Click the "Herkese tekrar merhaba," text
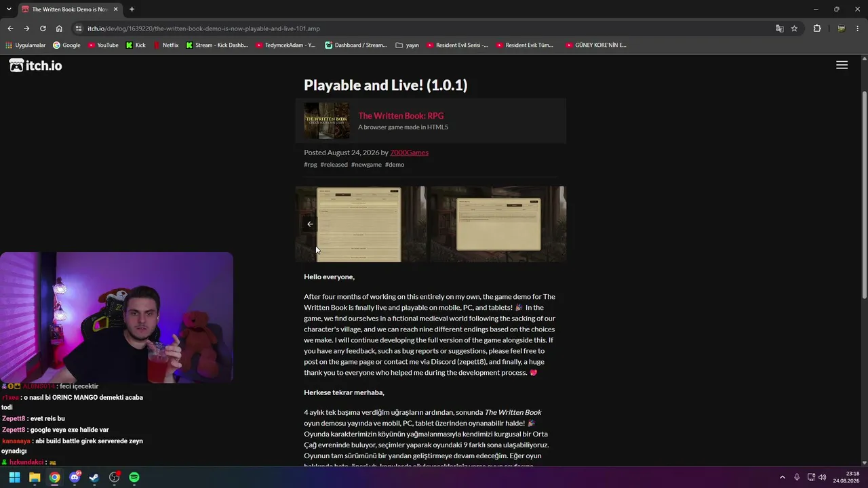This screenshot has height=488, width=868. [344, 392]
